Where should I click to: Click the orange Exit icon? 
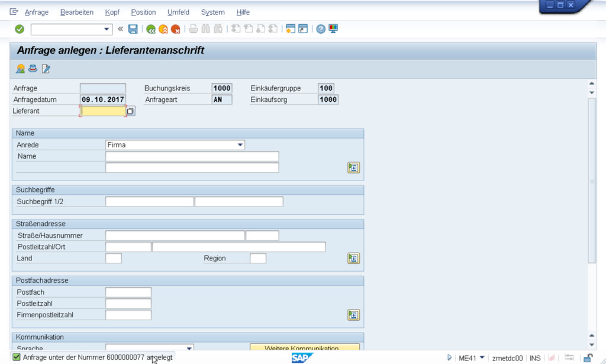coord(163,29)
